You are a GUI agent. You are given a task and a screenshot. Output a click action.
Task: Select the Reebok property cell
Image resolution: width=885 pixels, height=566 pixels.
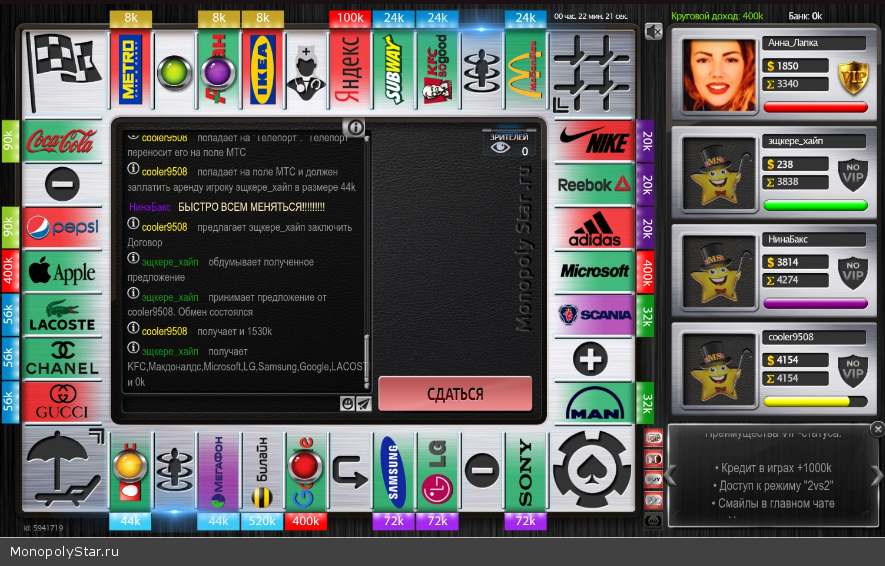tap(594, 184)
